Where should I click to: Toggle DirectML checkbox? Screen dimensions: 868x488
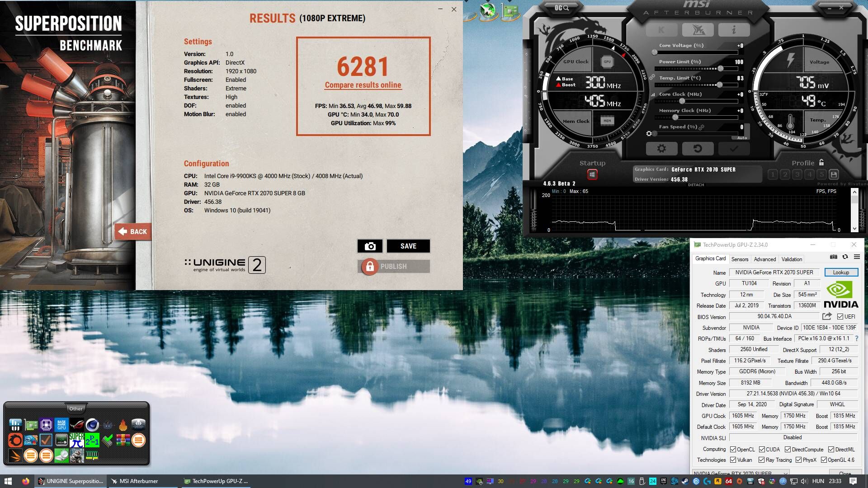[831, 450]
